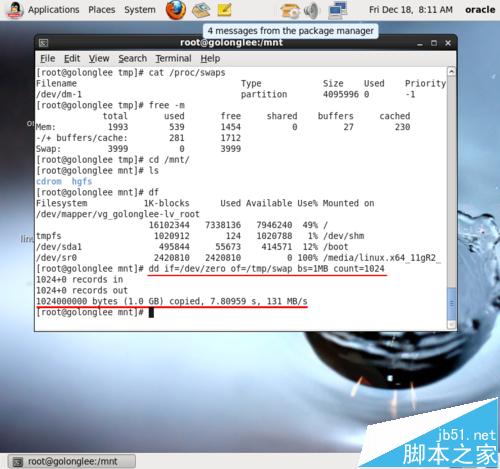The height and width of the screenshot is (469, 500).
Task: Open the yellow note-taking icon in panel
Action: pyautogui.click(x=225, y=10)
